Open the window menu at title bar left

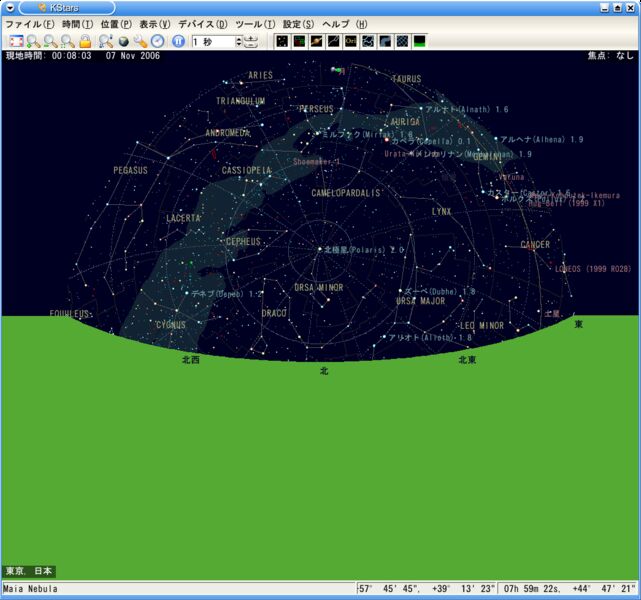[x=9, y=7]
